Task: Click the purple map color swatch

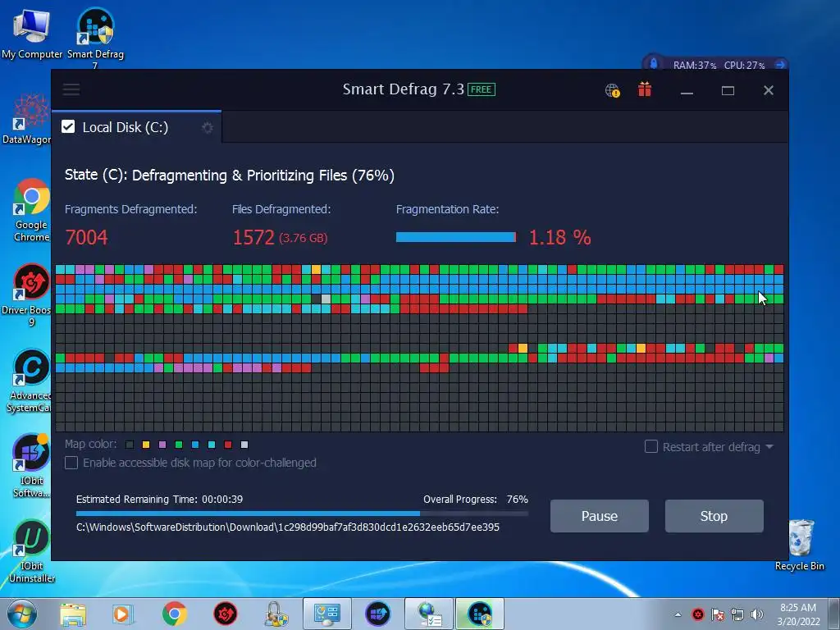Action: tap(162, 445)
